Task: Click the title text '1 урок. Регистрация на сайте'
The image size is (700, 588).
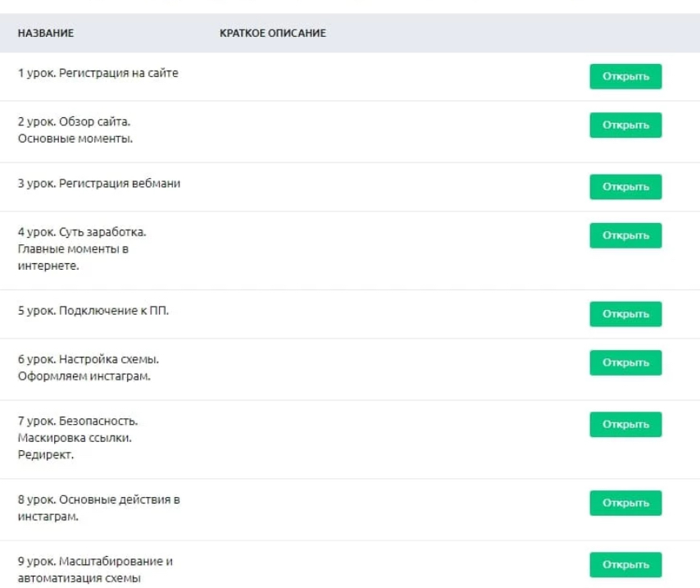Action: coord(98,73)
